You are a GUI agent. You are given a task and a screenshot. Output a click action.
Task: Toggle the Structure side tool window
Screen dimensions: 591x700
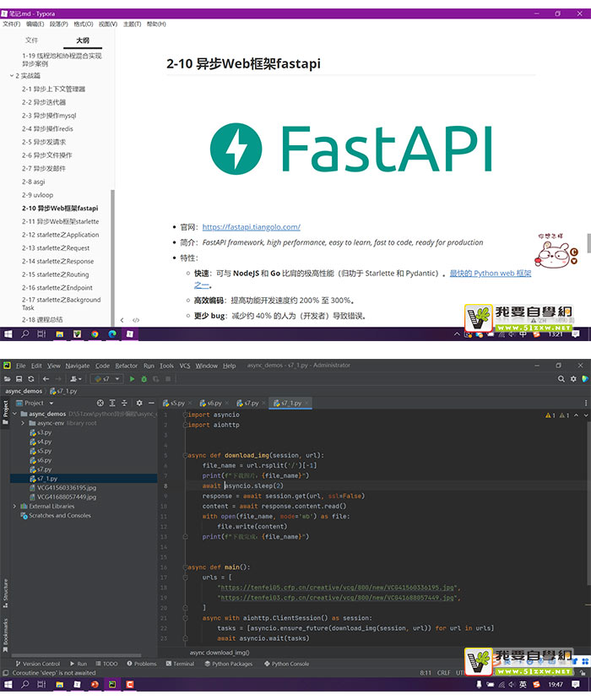5,594
